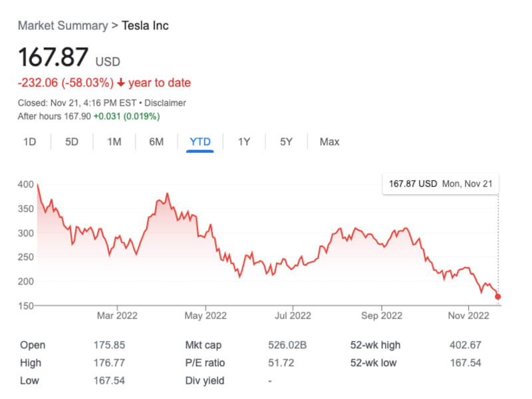Switch chart to the 1Y tab
The height and width of the screenshot is (399, 532).
point(244,142)
